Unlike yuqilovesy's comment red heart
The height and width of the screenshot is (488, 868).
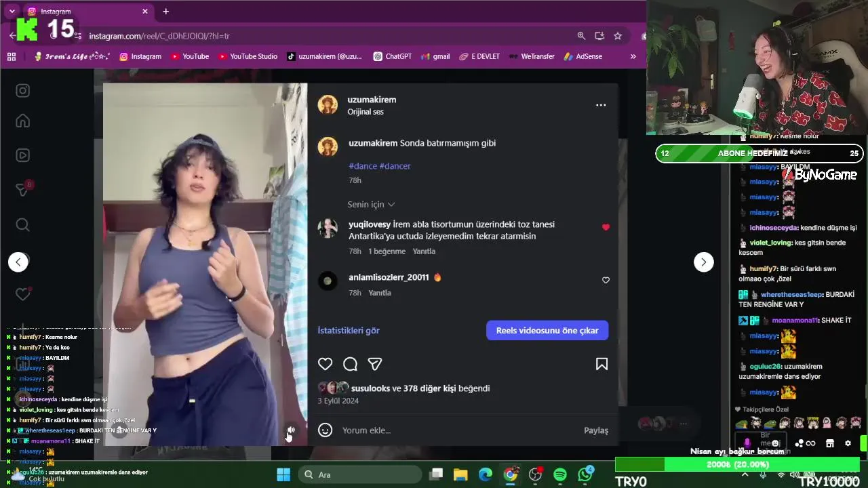coord(606,227)
